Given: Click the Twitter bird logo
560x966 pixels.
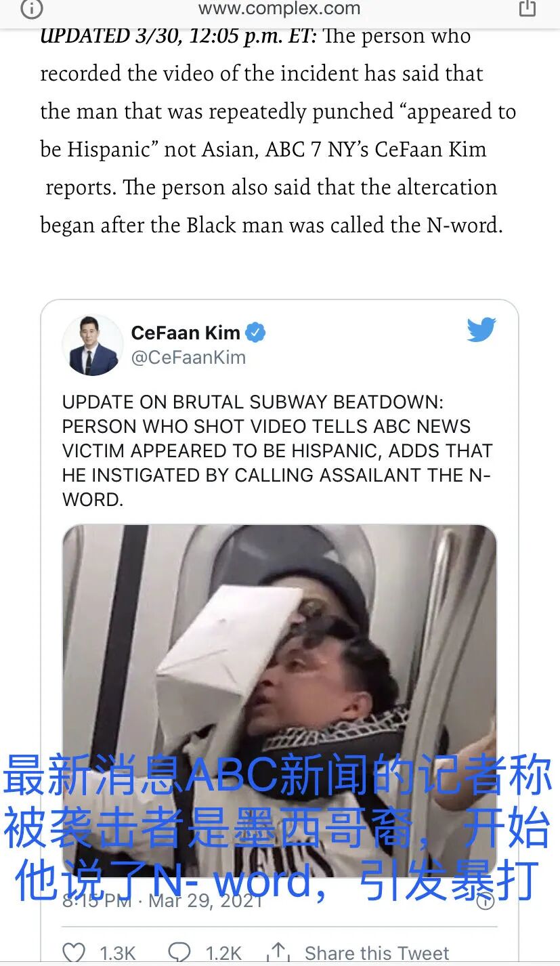Looking at the screenshot, I should [481, 329].
